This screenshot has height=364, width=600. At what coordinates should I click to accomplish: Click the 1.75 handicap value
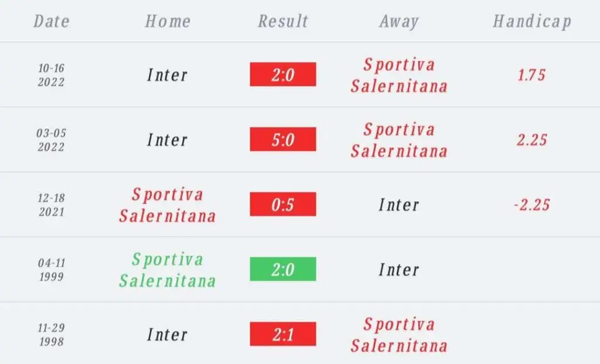[x=531, y=75]
